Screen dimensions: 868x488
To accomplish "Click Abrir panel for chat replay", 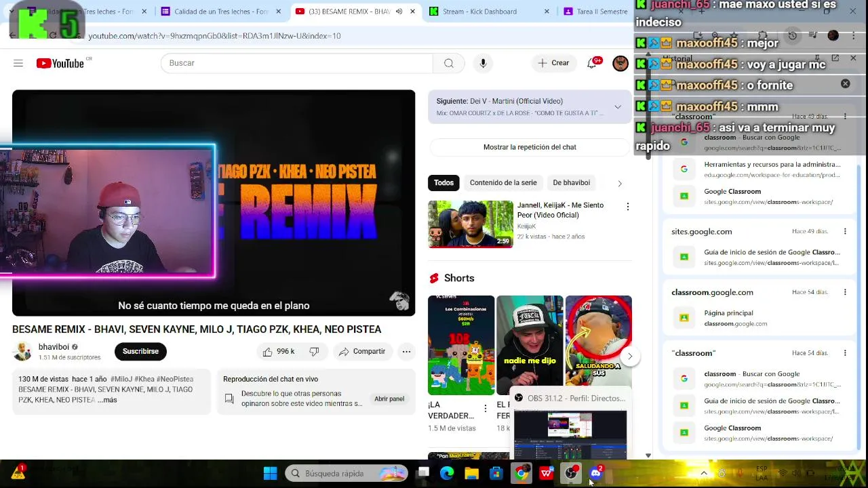I will coord(389,399).
